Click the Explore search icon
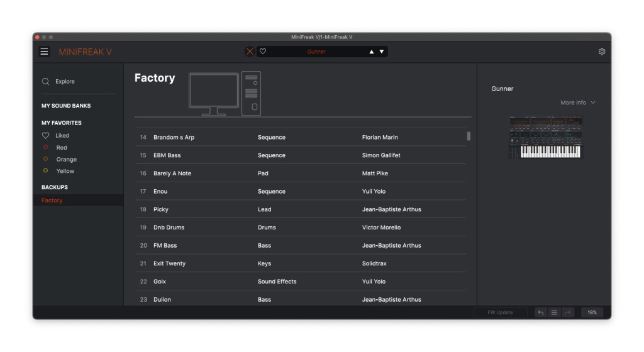Image resolution: width=644 pixels, height=352 pixels. pos(46,82)
